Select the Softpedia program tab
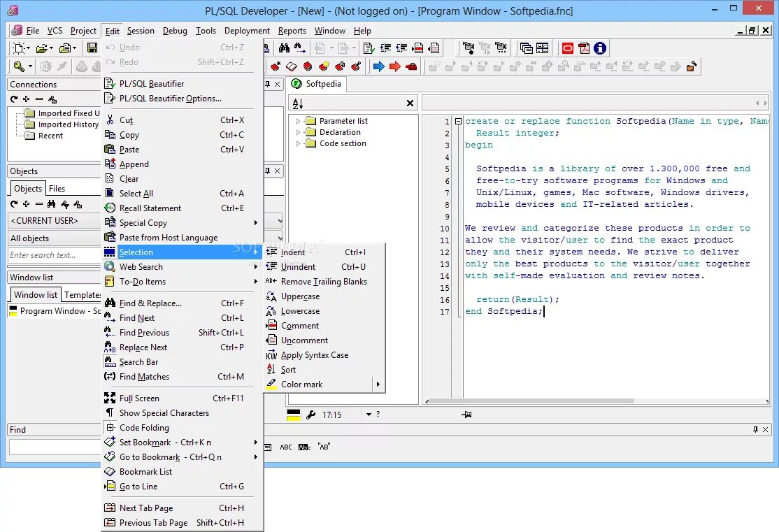This screenshot has height=532, width=779. tap(318, 83)
